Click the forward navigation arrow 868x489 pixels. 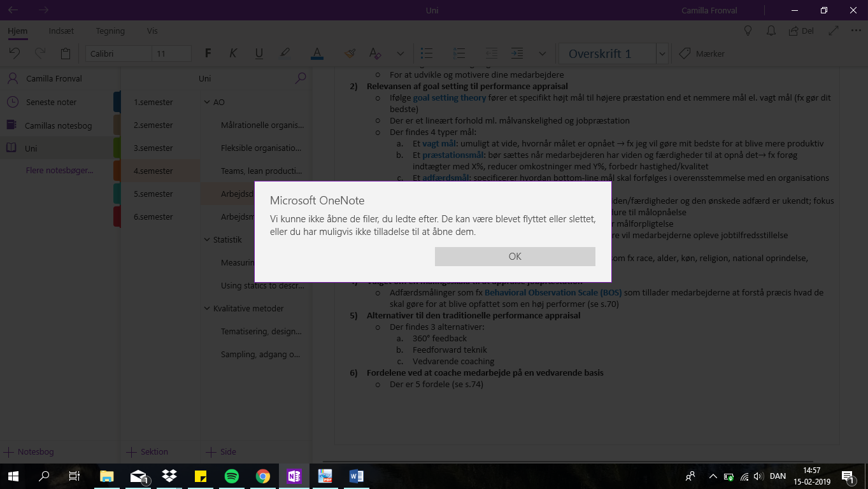(43, 10)
